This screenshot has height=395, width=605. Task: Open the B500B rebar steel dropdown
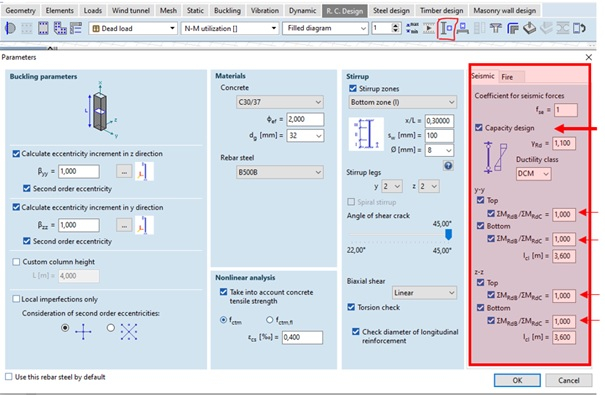click(280, 172)
